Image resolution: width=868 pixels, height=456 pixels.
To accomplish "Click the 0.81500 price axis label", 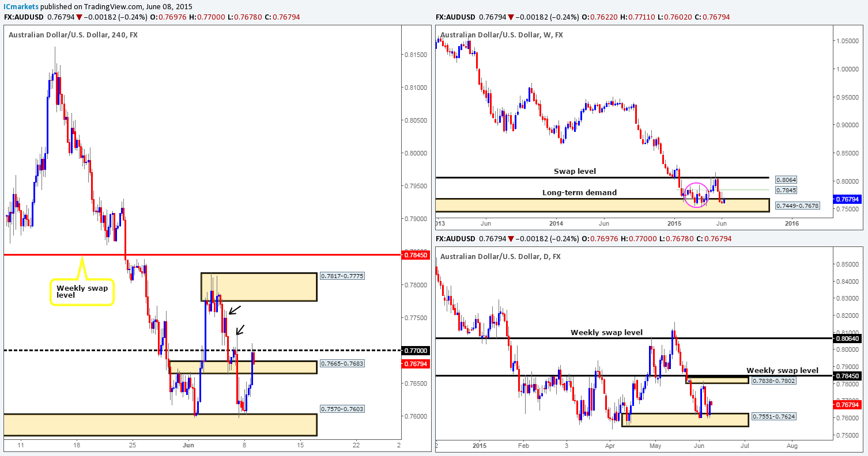I will (x=414, y=55).
